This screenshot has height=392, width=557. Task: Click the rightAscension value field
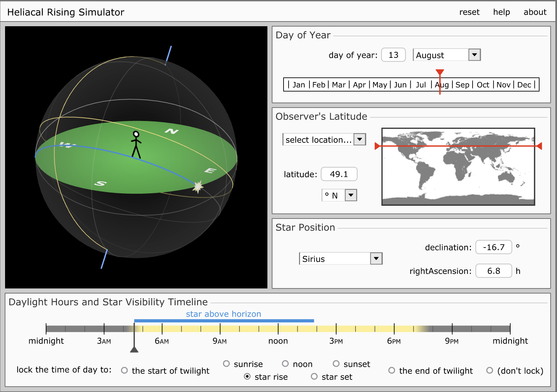click(x=493, y=271)
